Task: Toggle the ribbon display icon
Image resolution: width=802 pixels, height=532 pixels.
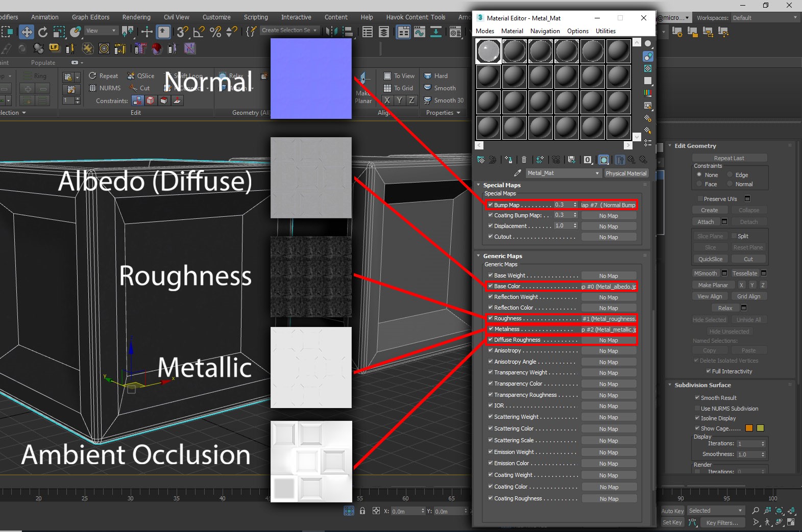Action: tap(403, 32)
